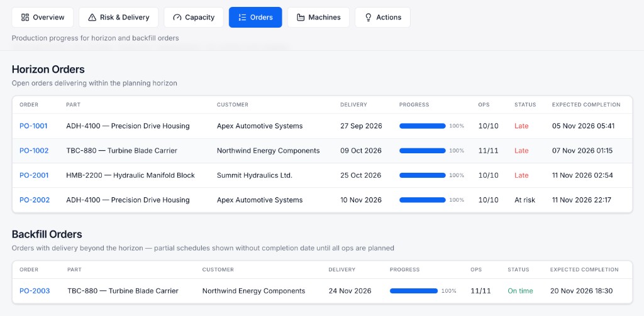Select expected completion 11 Nov 2026 02:54
The height and width of the screenshot is (316, 644).
(x=582, y=175)
